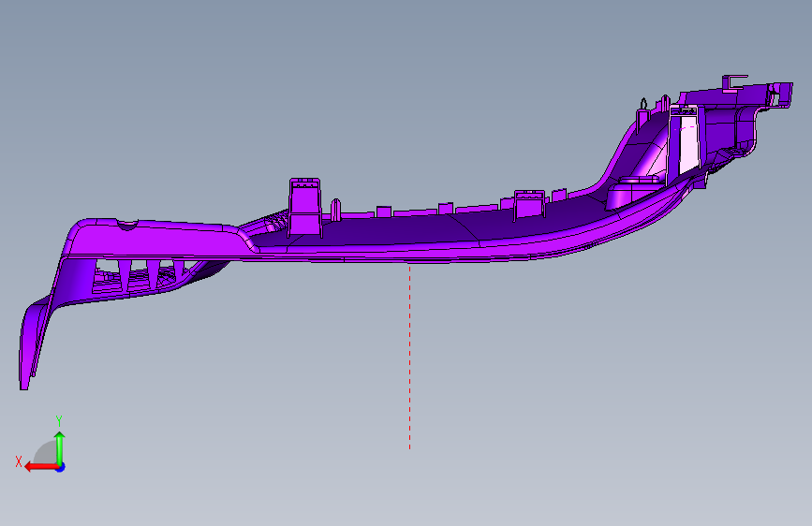Screen dimensions: 812x526
Task: Select the tall rectangular clip tower left of center
Action: tap(305, 208)
